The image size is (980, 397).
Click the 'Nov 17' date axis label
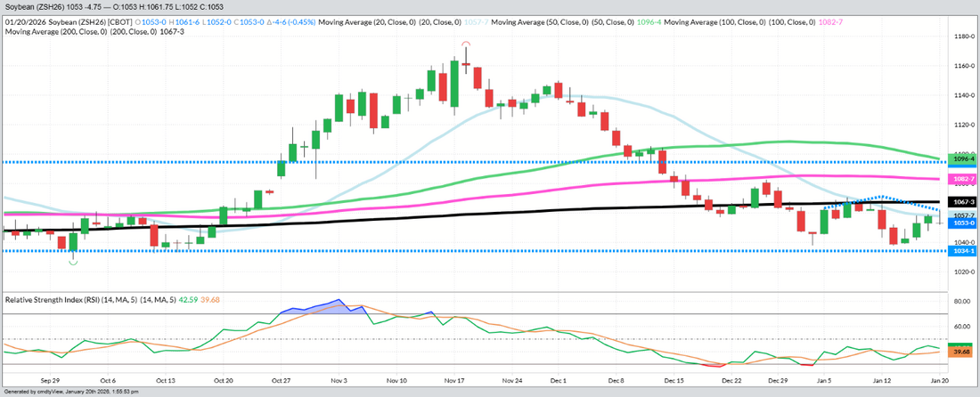(x=453, y=380)
